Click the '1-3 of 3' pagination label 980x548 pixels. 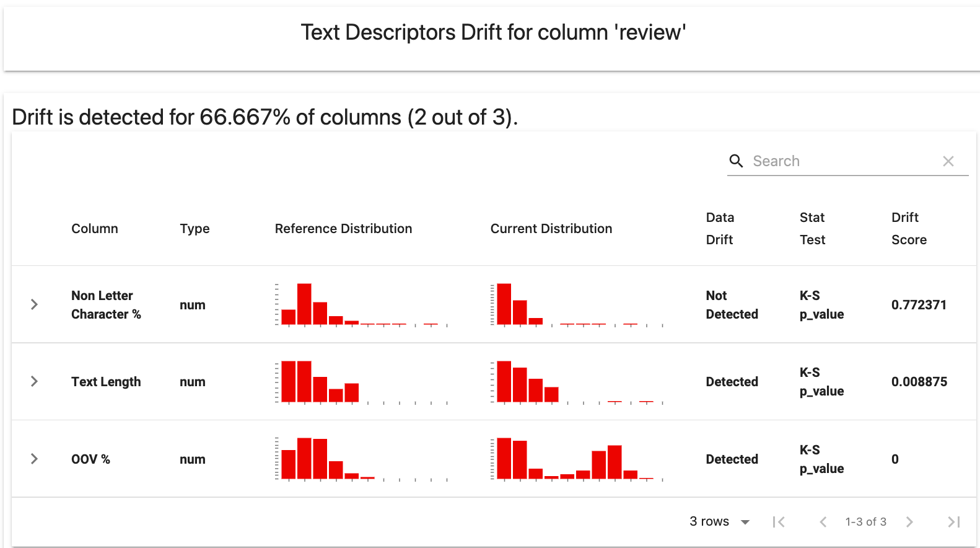pos(865,521)
